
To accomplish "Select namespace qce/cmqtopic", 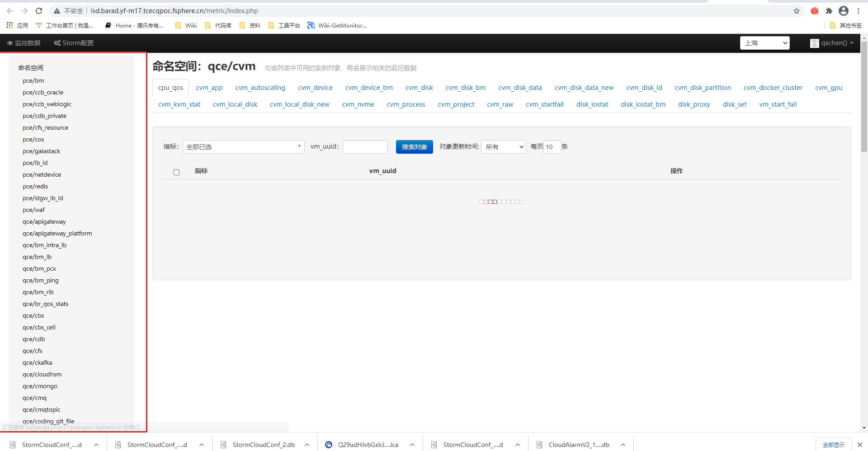I will (x=42, y=409).
